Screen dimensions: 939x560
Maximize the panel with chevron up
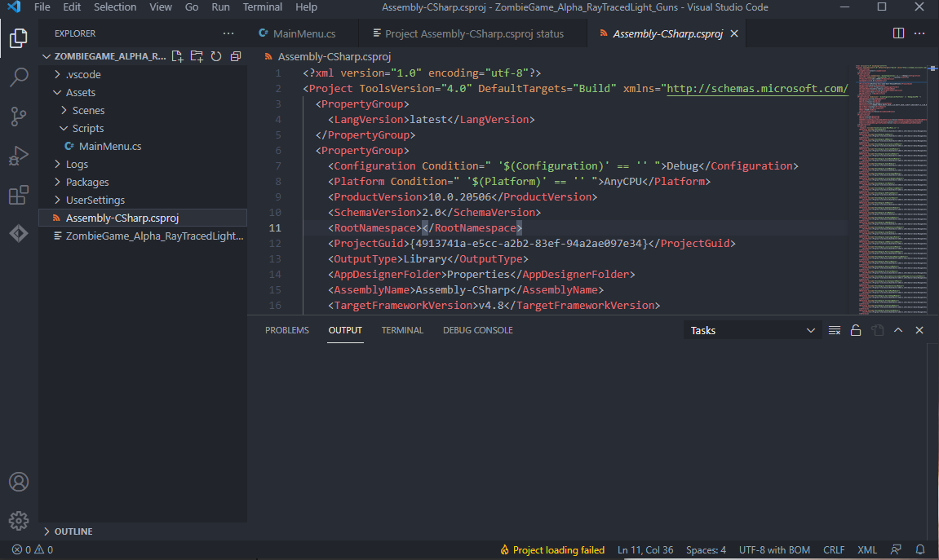pos(898,330)
